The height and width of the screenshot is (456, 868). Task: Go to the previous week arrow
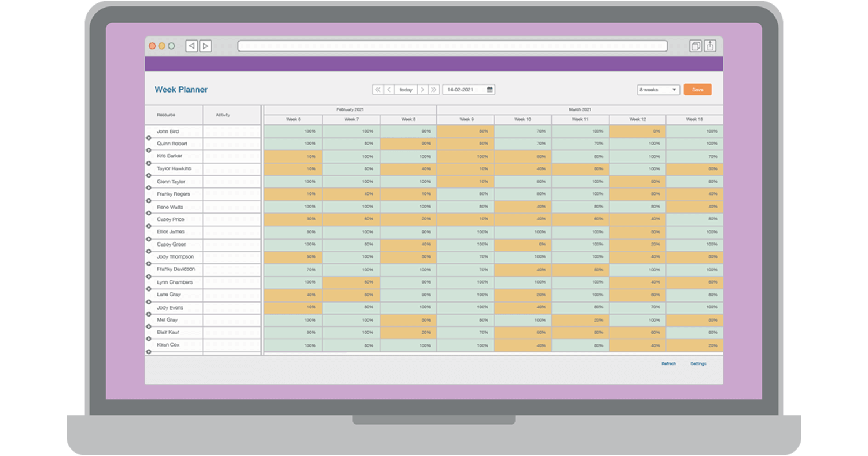(389, 90)
